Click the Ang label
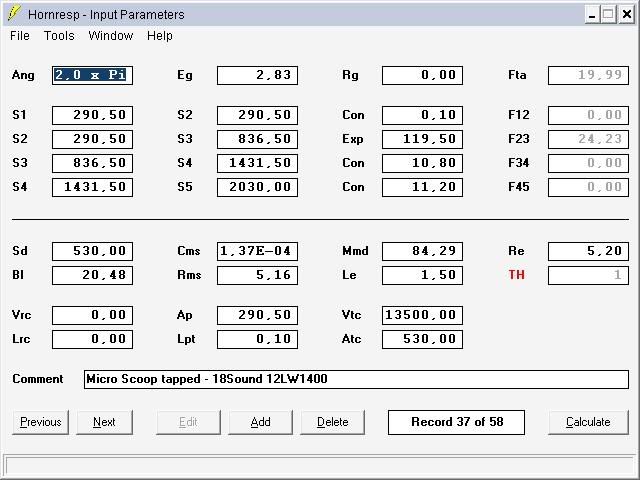This screenshot has width=640, height=480. point(23,75)
